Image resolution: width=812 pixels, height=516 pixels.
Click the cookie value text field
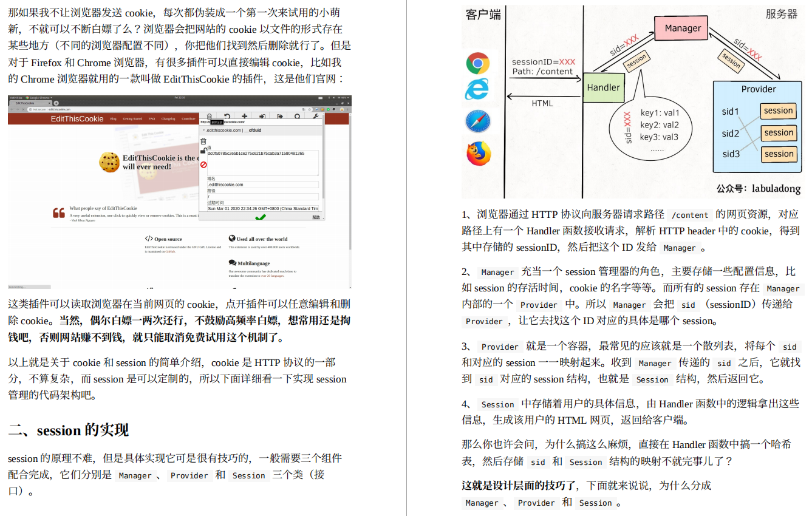tap(263, 163)
